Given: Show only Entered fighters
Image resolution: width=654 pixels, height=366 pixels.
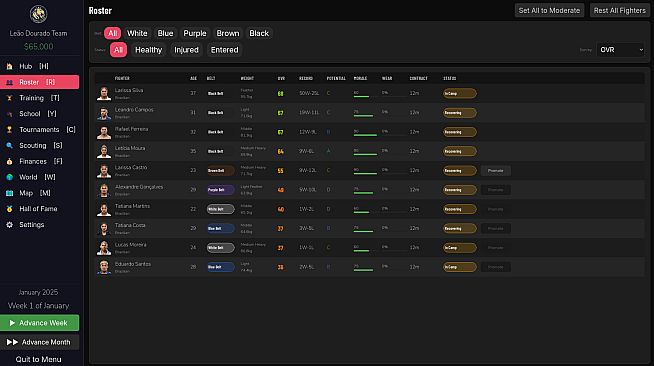Looking at the screenshot, I should pos(224,50).
